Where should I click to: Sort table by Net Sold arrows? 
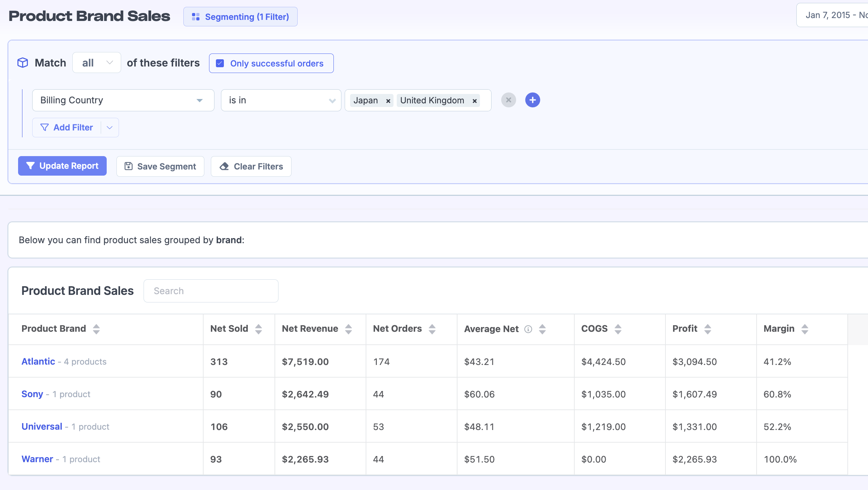(x=258, y=329)
